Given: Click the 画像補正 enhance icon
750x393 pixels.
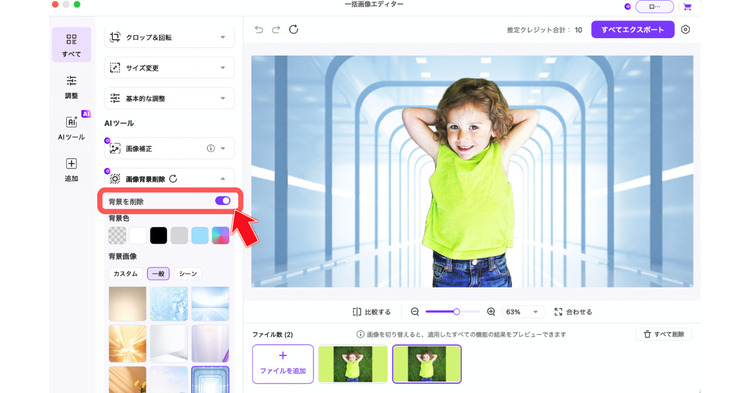Looking at the screenshot, I should click(x=115, y=149).
